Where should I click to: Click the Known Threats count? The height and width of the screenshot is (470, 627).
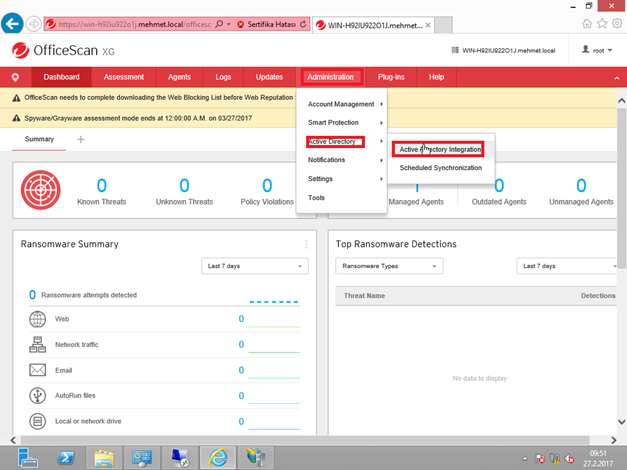102,186
